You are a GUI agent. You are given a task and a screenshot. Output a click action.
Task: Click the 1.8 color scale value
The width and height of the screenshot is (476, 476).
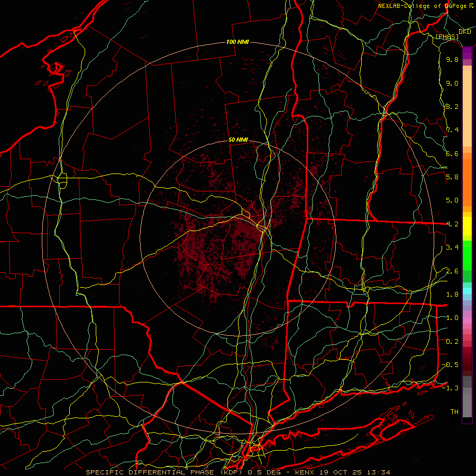[452, 295]
